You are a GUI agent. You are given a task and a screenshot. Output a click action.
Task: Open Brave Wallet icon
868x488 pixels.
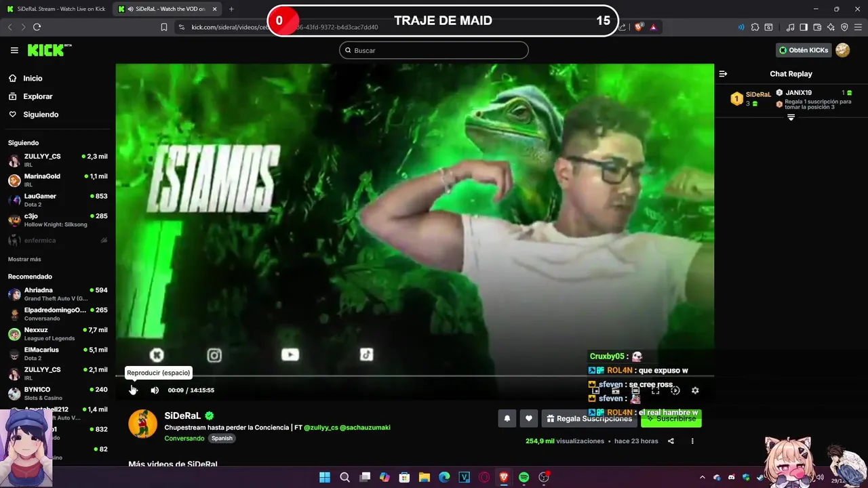[817, 27]
